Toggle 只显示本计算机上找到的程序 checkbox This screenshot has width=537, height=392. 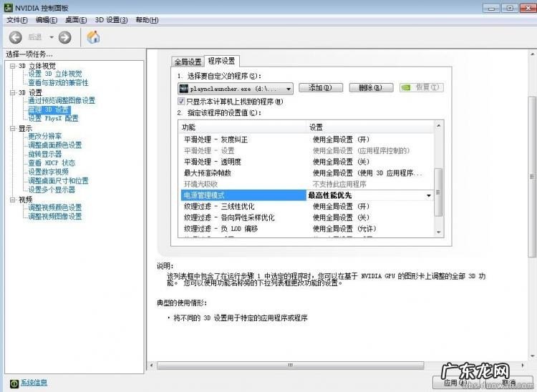(182, 102)
